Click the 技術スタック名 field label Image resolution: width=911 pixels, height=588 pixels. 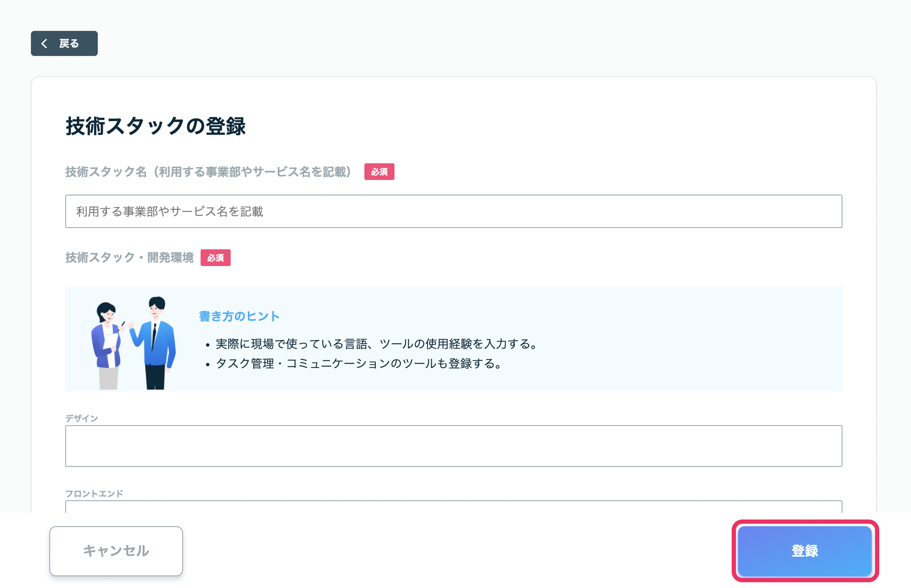click(209, 172)
